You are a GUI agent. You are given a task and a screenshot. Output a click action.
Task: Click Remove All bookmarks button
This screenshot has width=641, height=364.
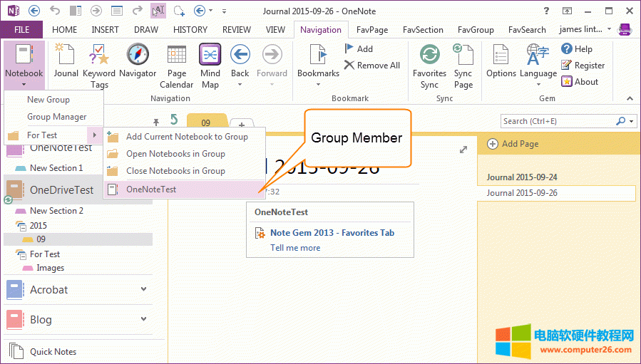tap(371, 66)
